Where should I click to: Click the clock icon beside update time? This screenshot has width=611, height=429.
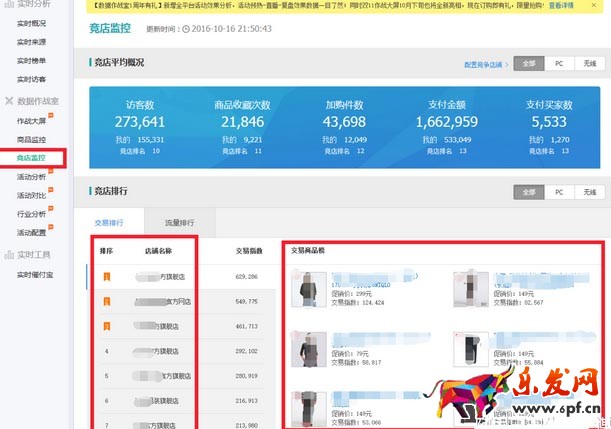pyautogui.click(x=187, y=29)
